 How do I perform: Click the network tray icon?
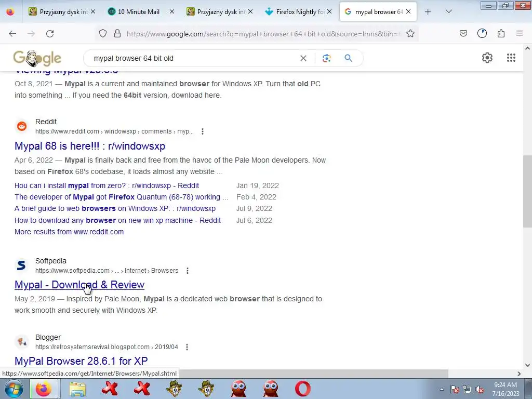(467, 389)
